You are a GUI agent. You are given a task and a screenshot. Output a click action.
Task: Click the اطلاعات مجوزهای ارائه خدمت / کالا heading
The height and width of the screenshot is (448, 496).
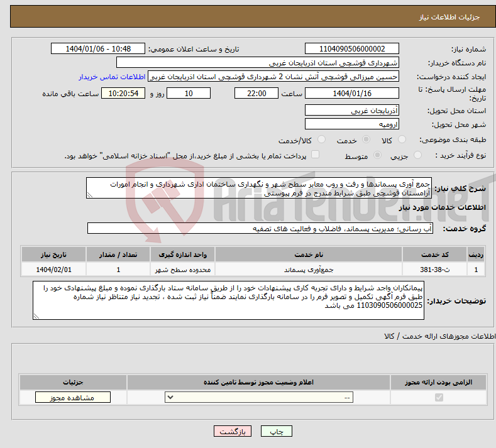(439, 336)
